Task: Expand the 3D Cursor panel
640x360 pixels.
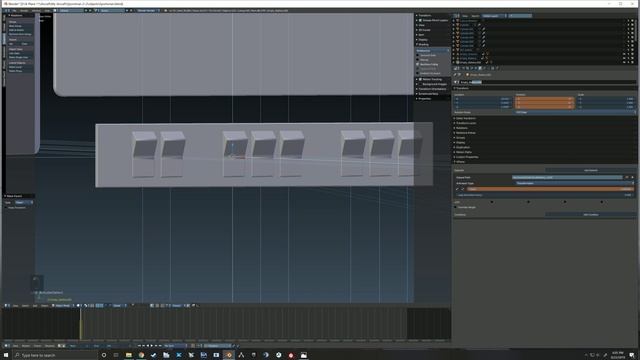Action: [424, 30]
